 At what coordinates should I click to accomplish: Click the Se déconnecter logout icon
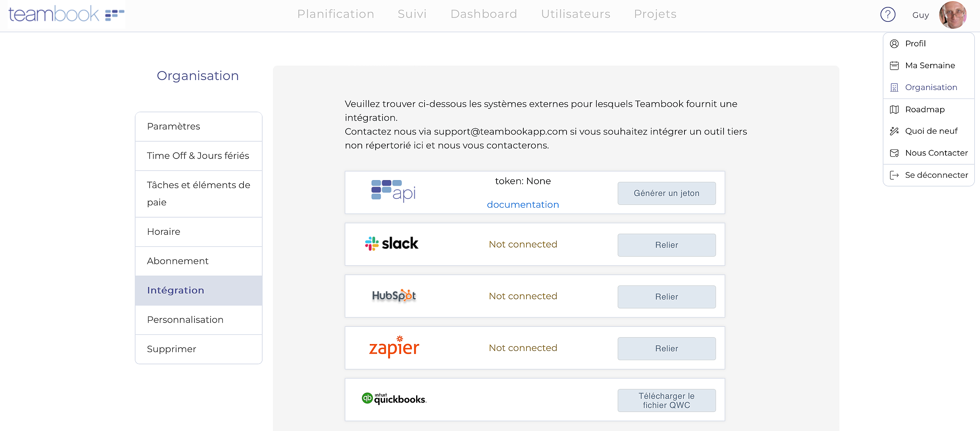pos(894,175)
